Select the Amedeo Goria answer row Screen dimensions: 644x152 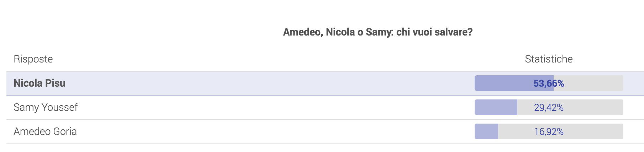coord(325,132)
